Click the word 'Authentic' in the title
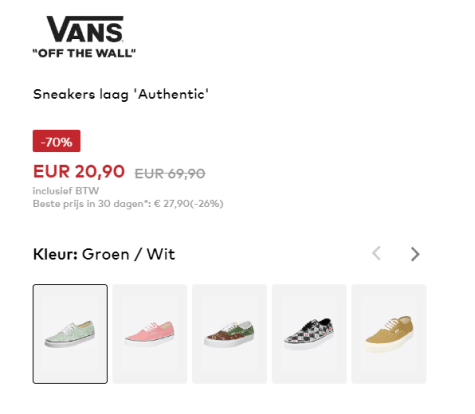475x414 pixels. (x=171, y=94)
